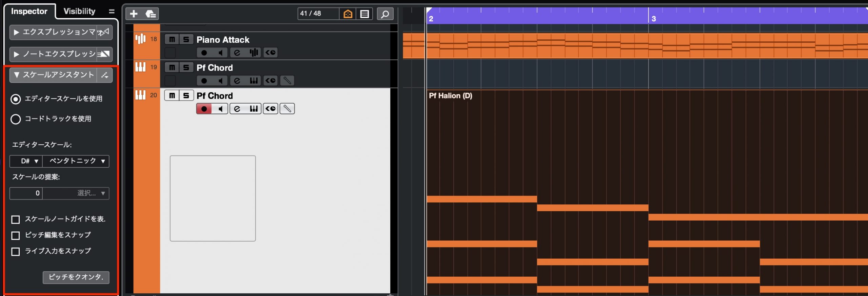Click the Pf Chord name on track 19
The image size is (868, 296).
point(215,68)
